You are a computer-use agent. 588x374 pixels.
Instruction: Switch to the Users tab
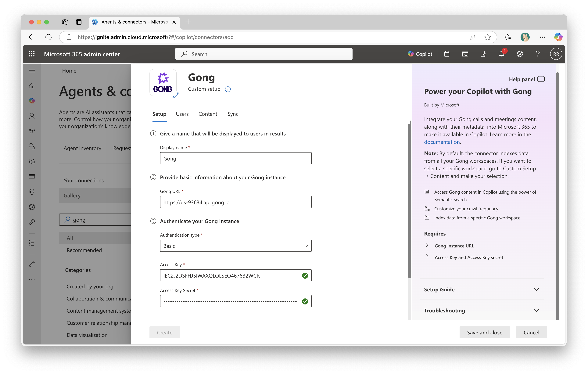click(x=182, y=114)
